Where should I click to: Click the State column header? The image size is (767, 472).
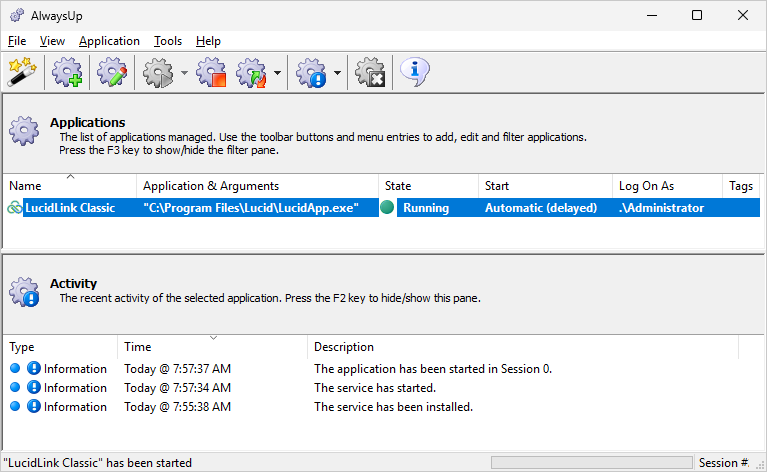point(429,186)
